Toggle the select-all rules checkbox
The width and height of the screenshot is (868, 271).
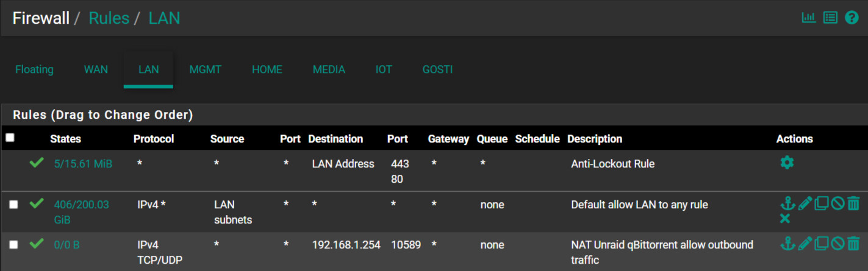point(10,138)
